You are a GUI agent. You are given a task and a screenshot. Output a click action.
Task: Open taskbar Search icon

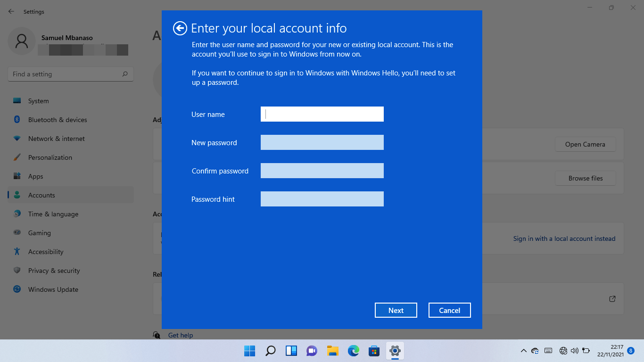point(270,351)
